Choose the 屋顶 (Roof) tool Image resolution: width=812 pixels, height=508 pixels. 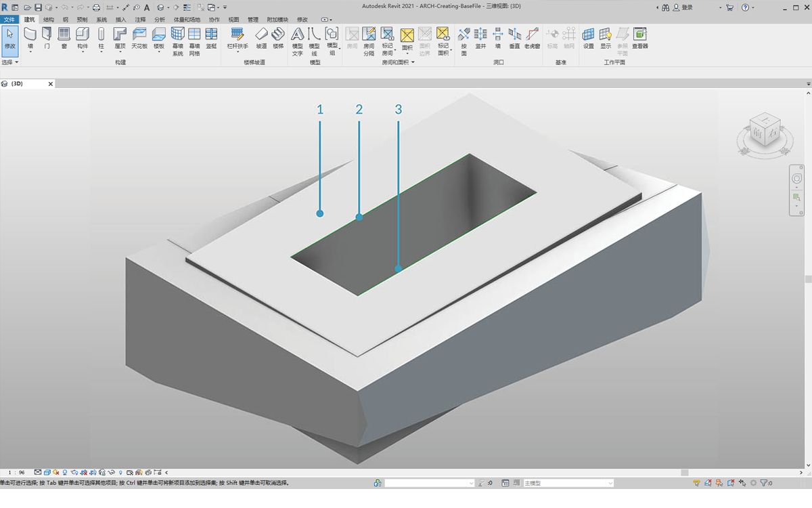120,39
